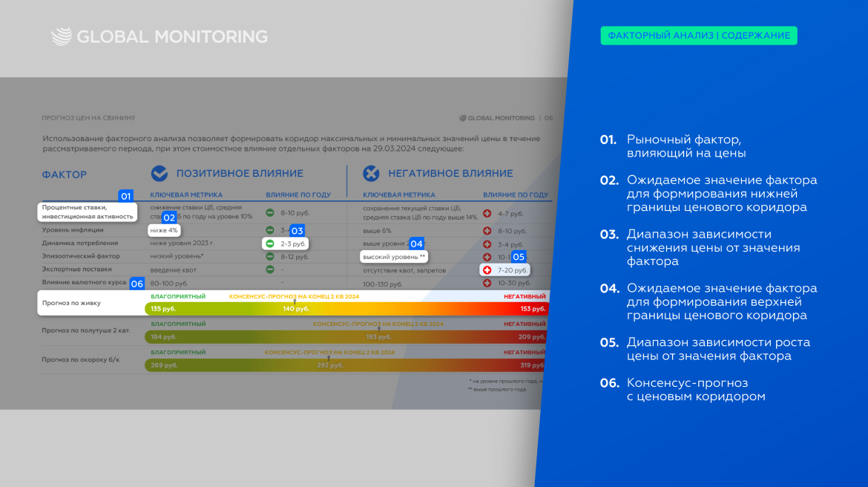Select the Позитивное влияние checkmark icon
Viewport: 868px width, 487px height.
point(159,173)
